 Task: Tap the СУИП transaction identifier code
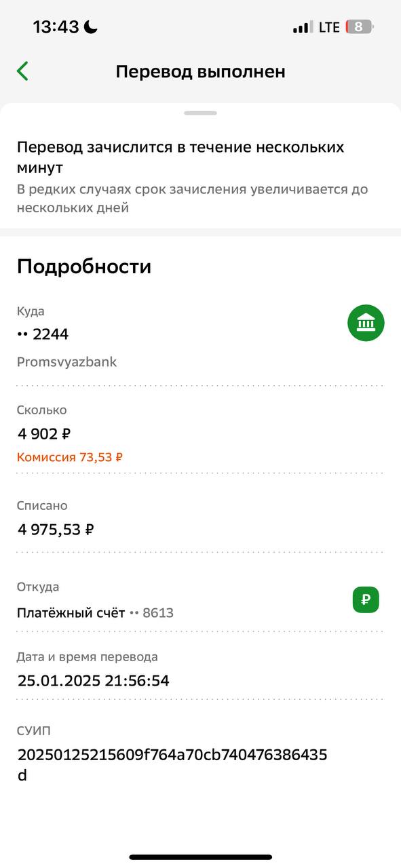click(172, 765)
